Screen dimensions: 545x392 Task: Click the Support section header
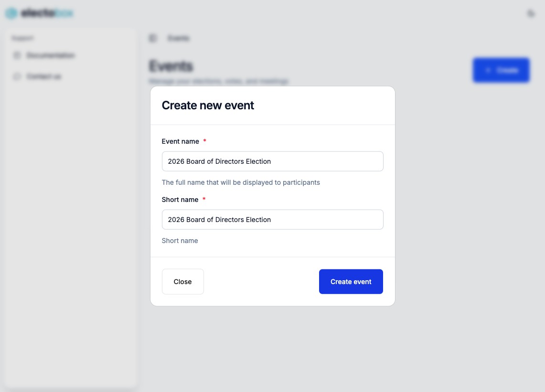point(22,38)
